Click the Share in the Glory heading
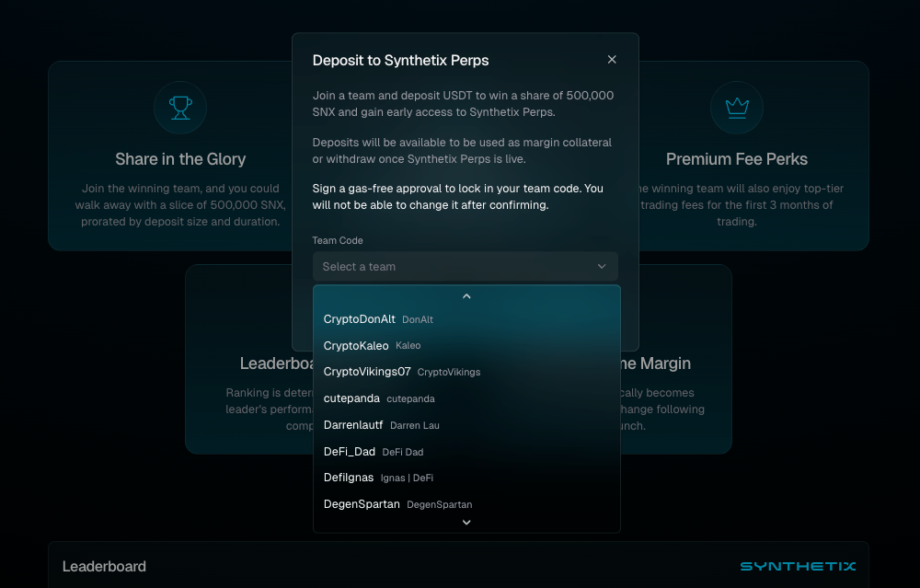This screenshot has height=588, width=920. point(180,159)
